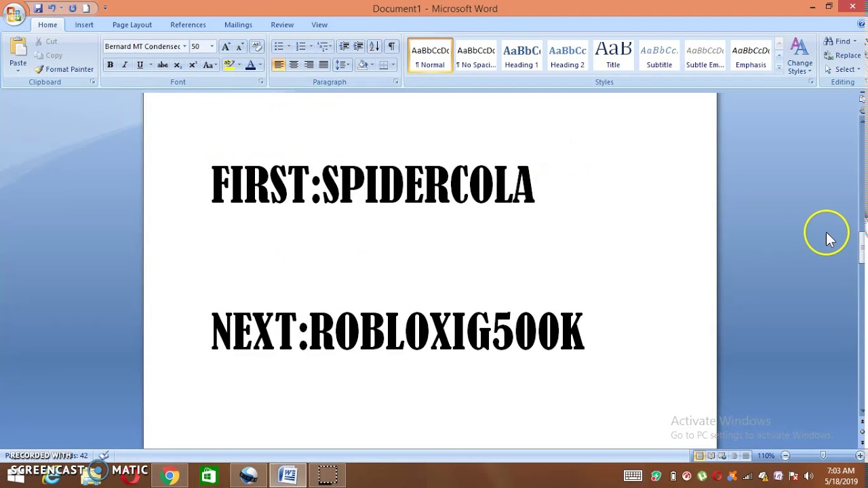
Task: Open highlight color dropdown arrow
Action: (239, 65)
